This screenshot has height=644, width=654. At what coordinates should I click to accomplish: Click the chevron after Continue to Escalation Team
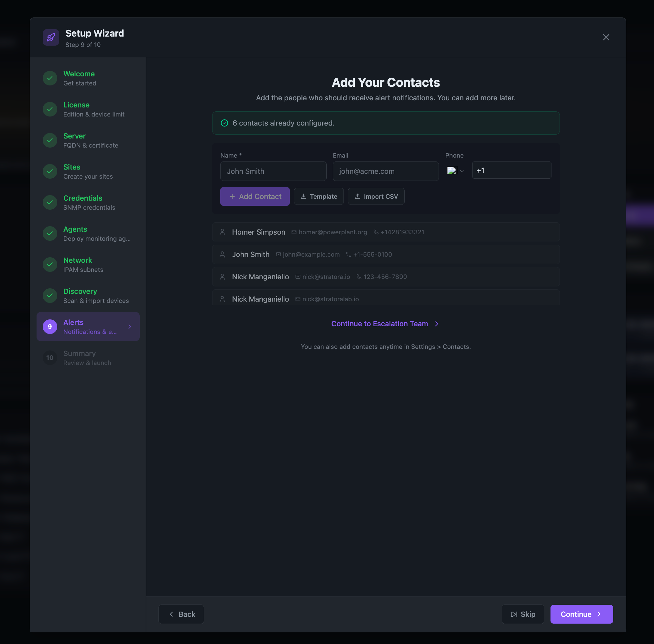tap(436, 324)
